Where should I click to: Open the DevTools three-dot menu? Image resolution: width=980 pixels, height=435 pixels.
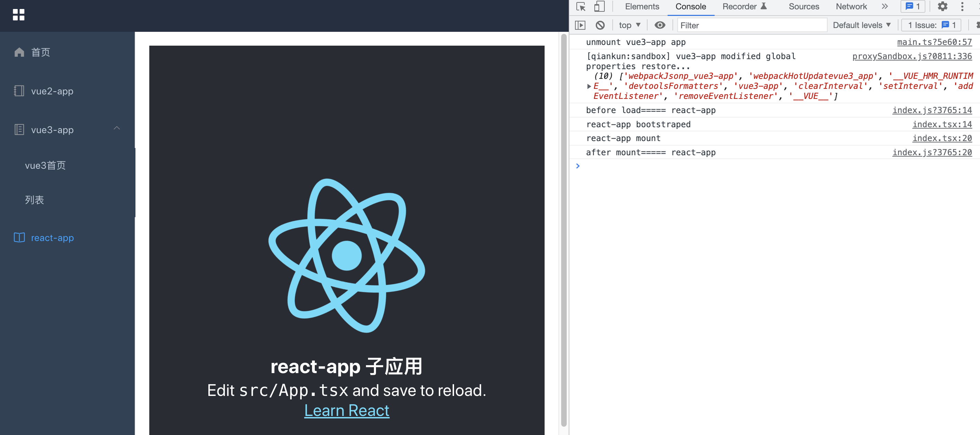[962, 7]
